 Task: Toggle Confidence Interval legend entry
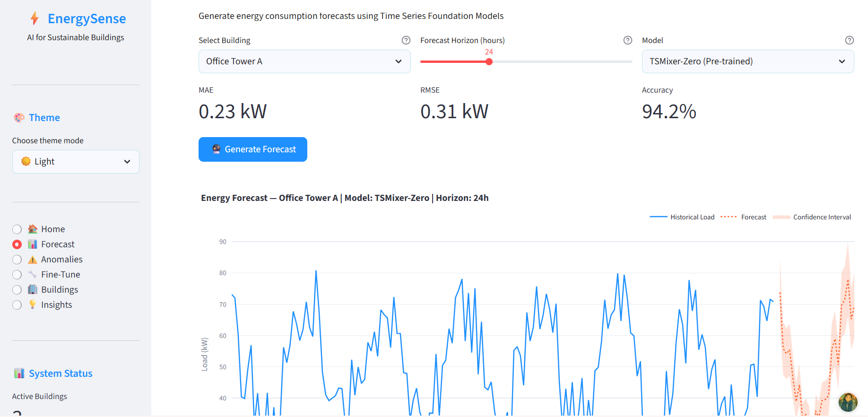pos(812,217)
